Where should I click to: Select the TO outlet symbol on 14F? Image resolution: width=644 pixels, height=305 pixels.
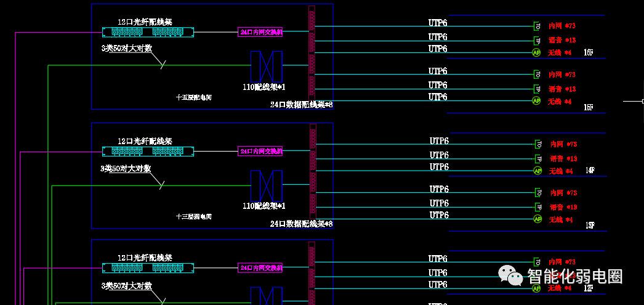point(539,144)
